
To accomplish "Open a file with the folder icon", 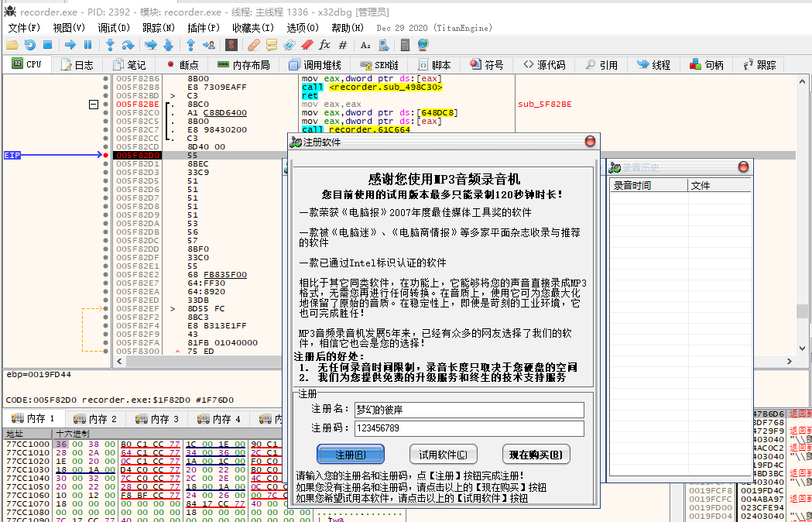I will point(12,45).
